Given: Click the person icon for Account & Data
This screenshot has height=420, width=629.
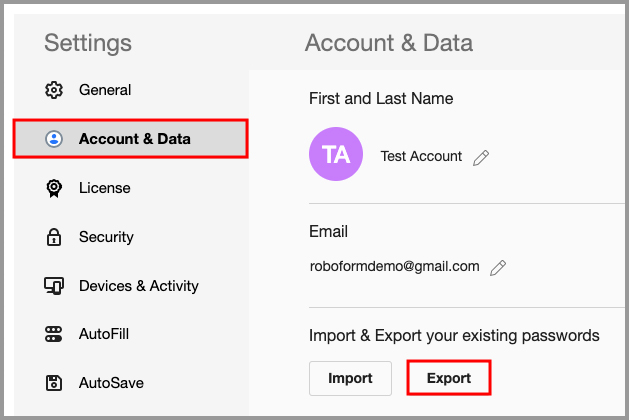Looking at the screenshot, I should [x=55, y=139].
